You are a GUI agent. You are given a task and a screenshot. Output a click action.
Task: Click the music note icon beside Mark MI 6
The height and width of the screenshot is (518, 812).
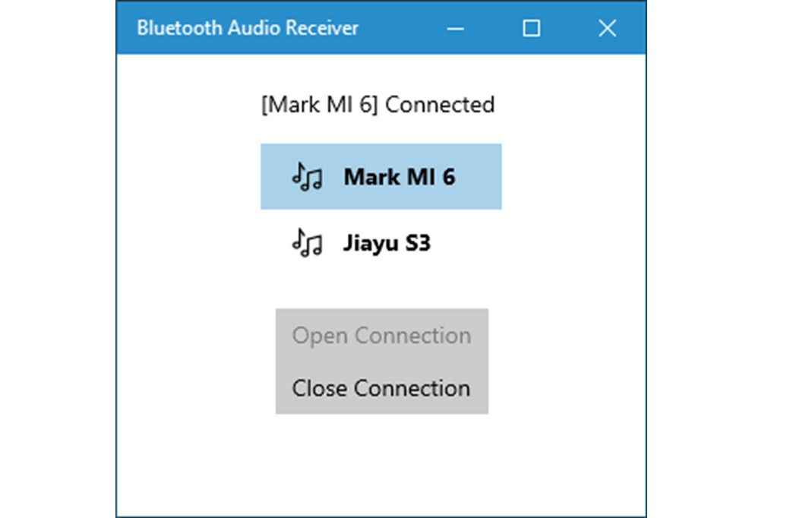click(x=307, y=177)
